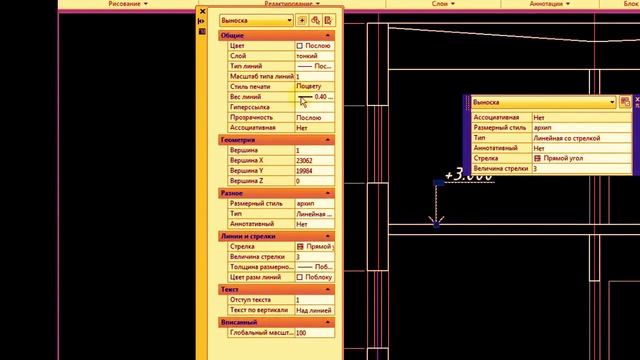Click the Select Objects icon in Properties palette
The width and height of the screenshot is (640, 360).
315,20
